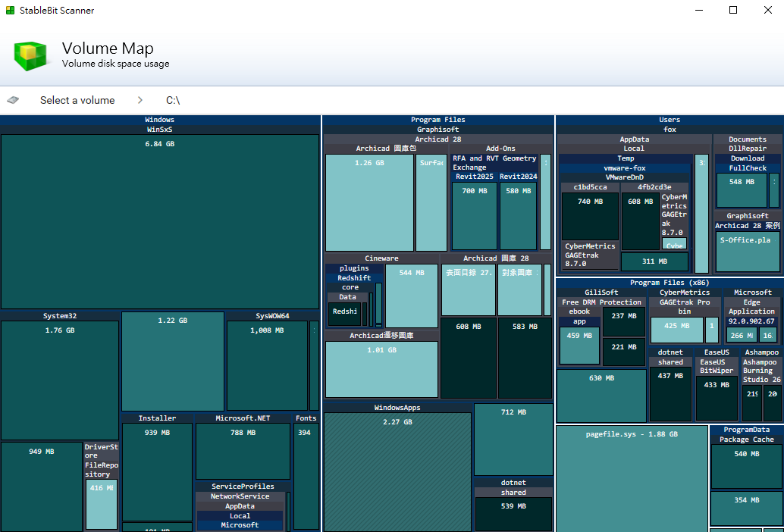Select the ServiceProfiles folder header
This screenshot has height=532, width=784.
pyautogui.click(x=243, y=486)
